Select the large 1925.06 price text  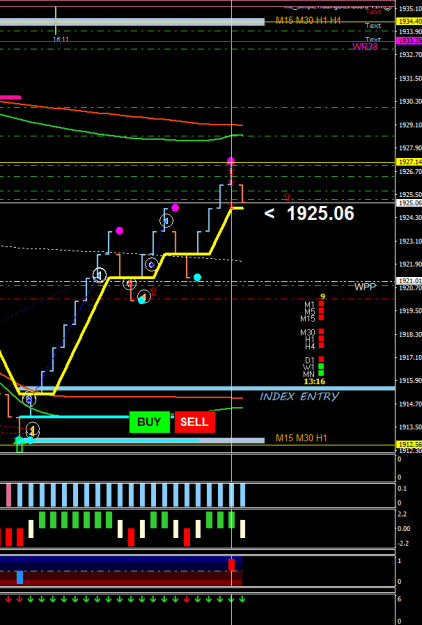[x=320, y=214]
